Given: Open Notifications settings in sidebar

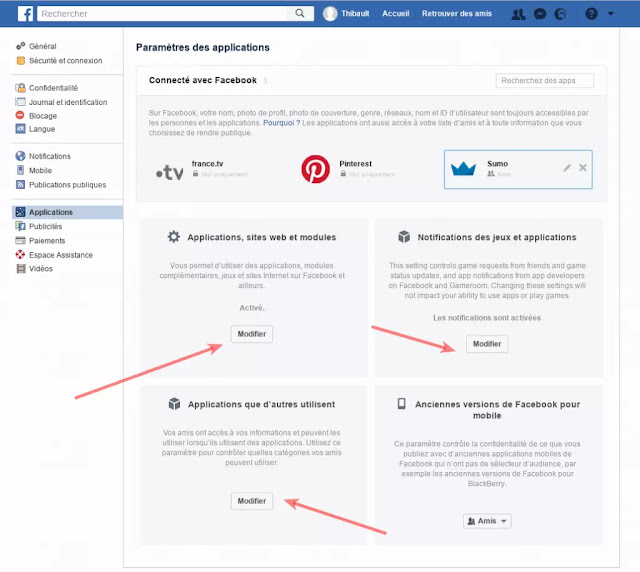Looking at the screenshot, I should tap(49, 156).
